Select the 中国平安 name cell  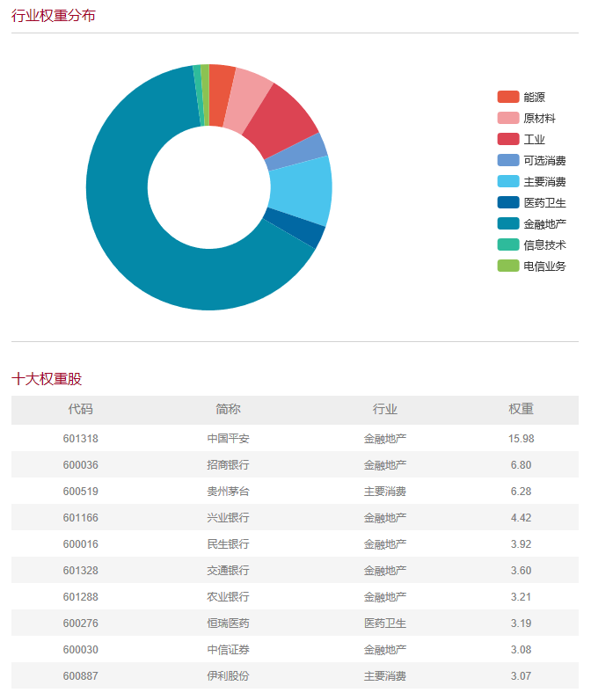[228, 439]
